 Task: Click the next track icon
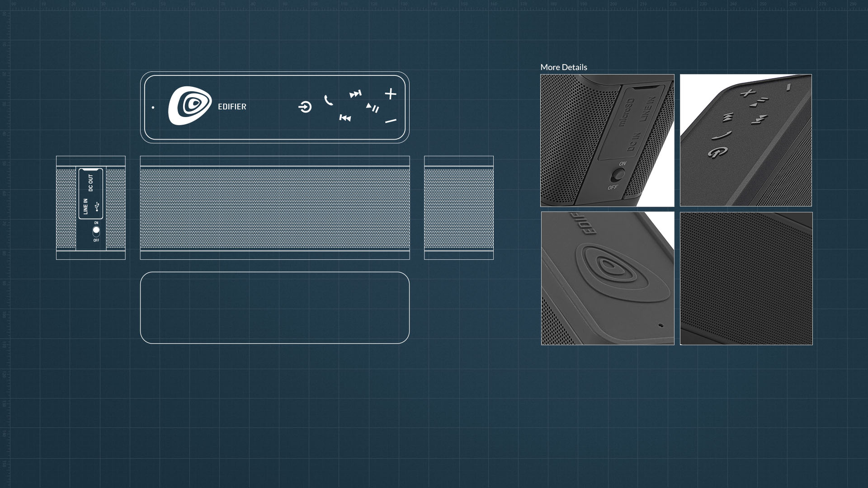[355, 94]
